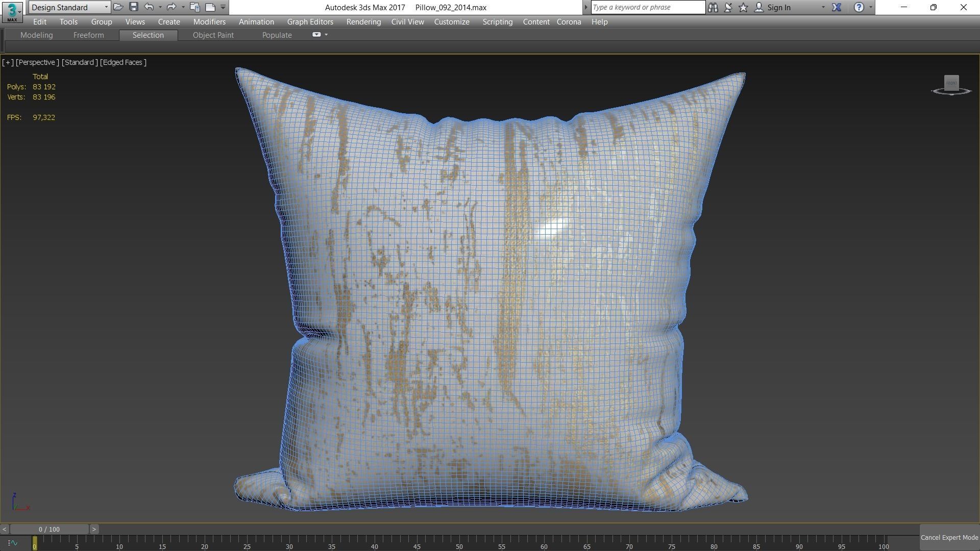Click the Polys count value 83 192
980x551 pixels.
[44, 87]
